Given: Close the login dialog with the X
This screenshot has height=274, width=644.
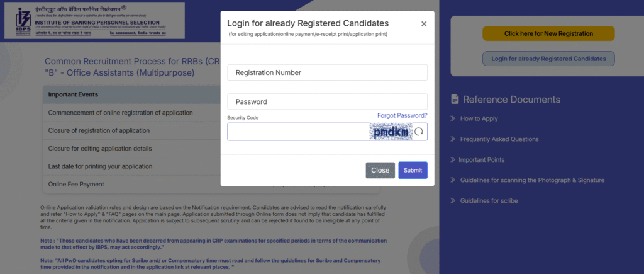Looking at the screenshot, I should point(424,24).
